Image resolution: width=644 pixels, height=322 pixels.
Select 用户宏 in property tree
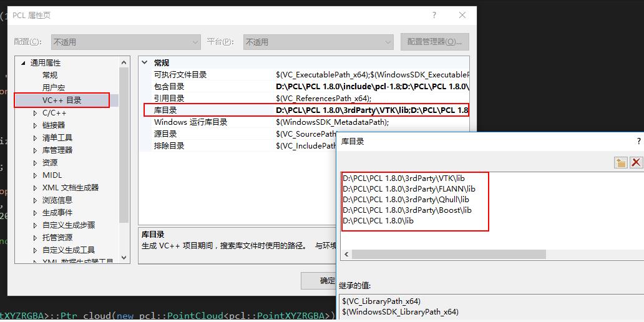pyautogui.click(x=54, y=87)
